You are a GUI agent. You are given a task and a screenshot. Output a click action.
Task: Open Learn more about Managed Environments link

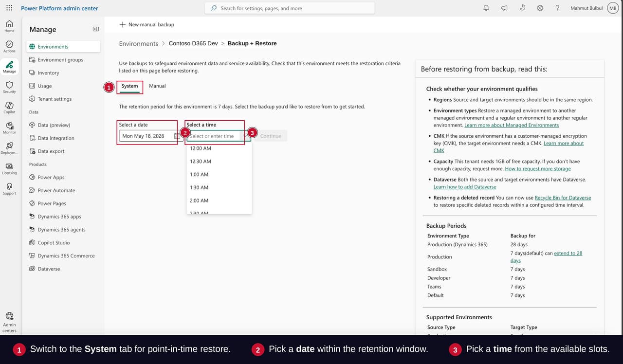(x=512, y=125)
